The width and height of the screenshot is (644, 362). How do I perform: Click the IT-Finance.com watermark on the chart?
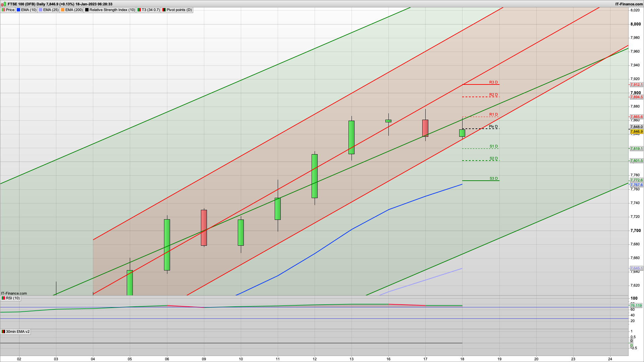tap(14, 293)
